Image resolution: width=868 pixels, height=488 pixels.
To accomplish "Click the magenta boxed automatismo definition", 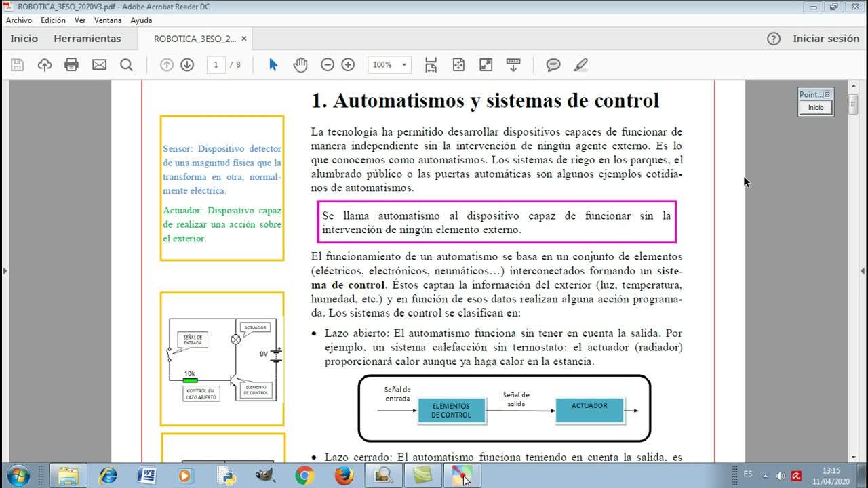I will click(x=496, y=222).
